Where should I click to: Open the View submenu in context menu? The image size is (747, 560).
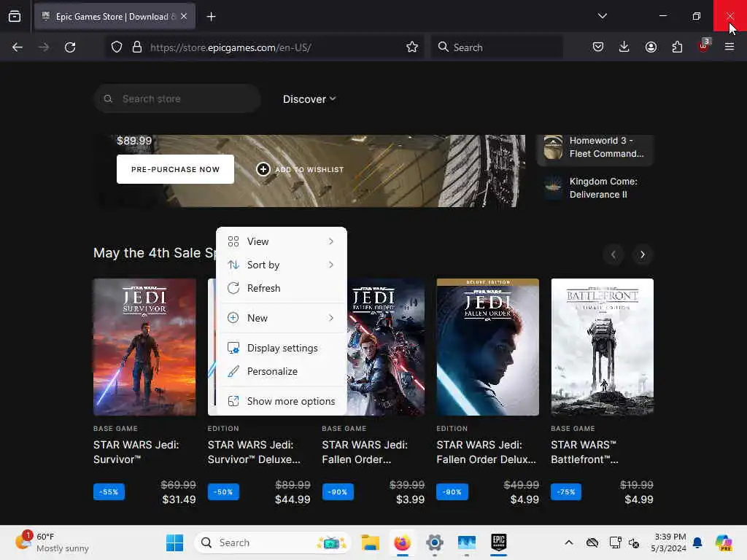[281, 241]
